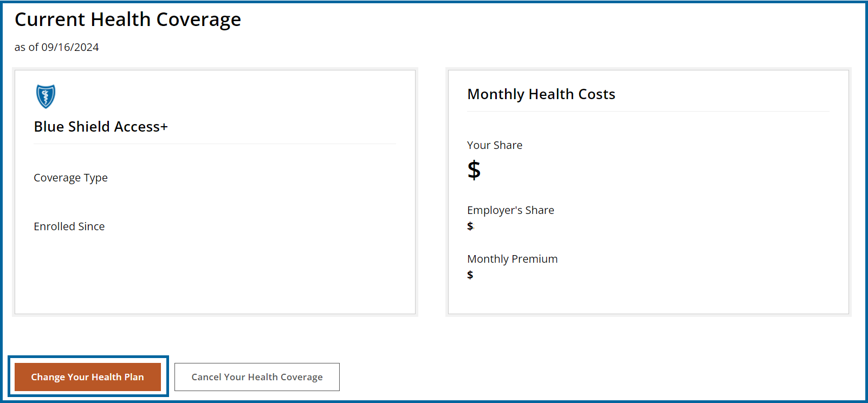Screen dimensions: 868x403
Task: Click the divider line under Blue Shield Access+
Action: click(x=215, y=144)
